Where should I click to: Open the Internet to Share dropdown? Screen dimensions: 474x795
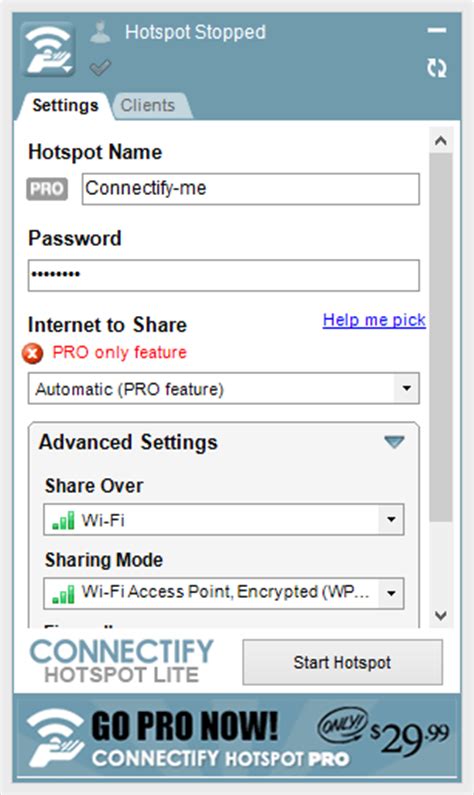pyautogui.click(x=224, y=389)
